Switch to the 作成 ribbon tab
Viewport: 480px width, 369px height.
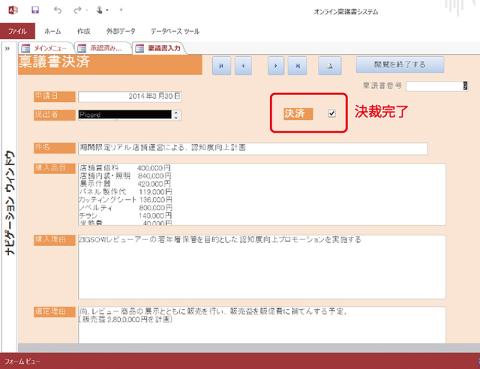84,31
